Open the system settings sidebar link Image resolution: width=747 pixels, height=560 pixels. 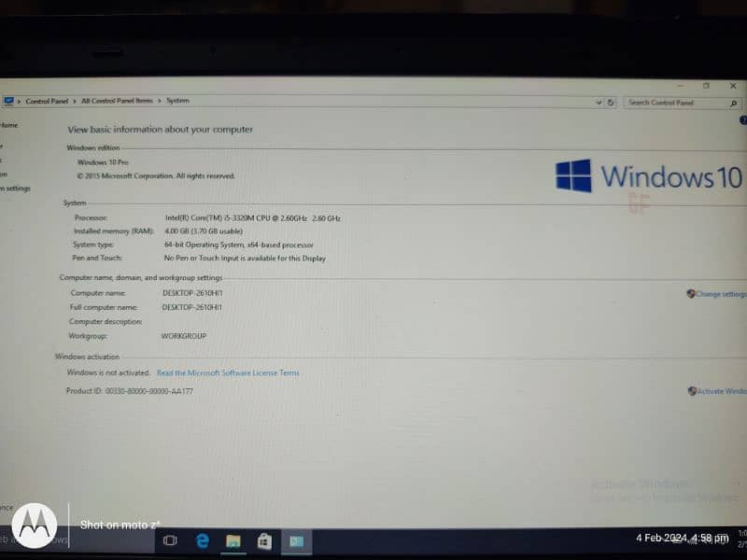coord(15,189)
